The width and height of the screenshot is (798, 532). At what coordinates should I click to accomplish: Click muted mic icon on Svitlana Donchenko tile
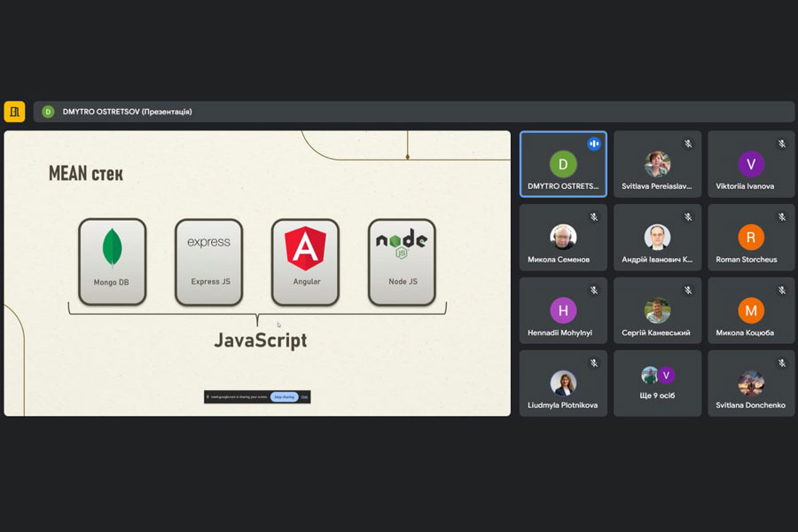[x=782, y=363]
